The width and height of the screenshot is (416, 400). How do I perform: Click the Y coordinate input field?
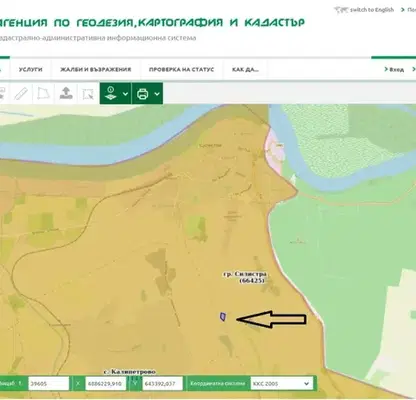(x=163, y=383)
